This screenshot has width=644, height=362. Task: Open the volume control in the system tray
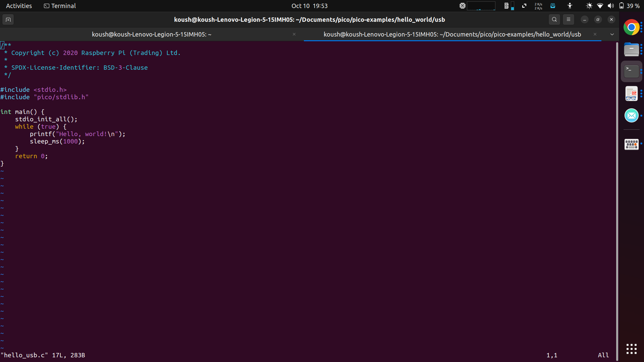611,6
